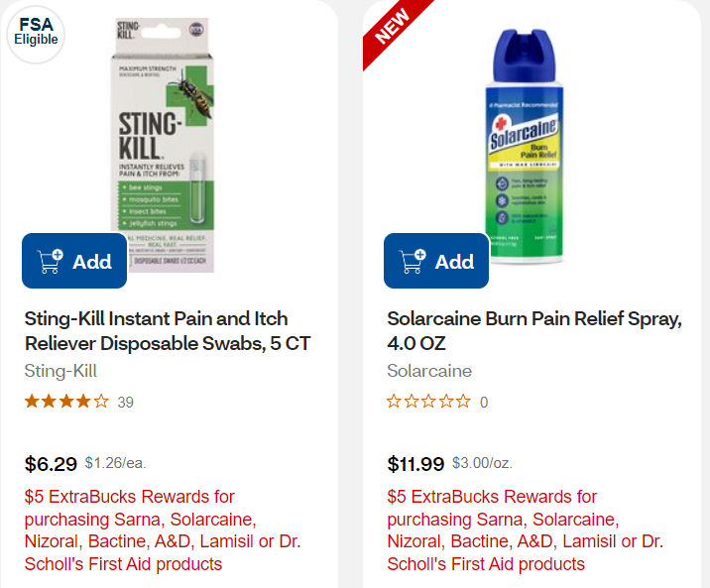
Task: Click Sting-Kill's four-star rating
Action: [66, 402]
